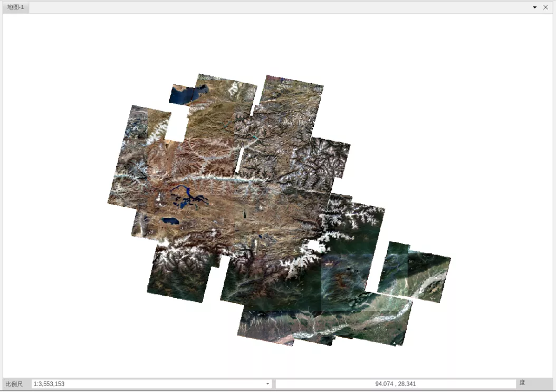Viewport: 556px width, 392px height.
Task: Click the oval lake below the central lake
Action: coord(171,221)
